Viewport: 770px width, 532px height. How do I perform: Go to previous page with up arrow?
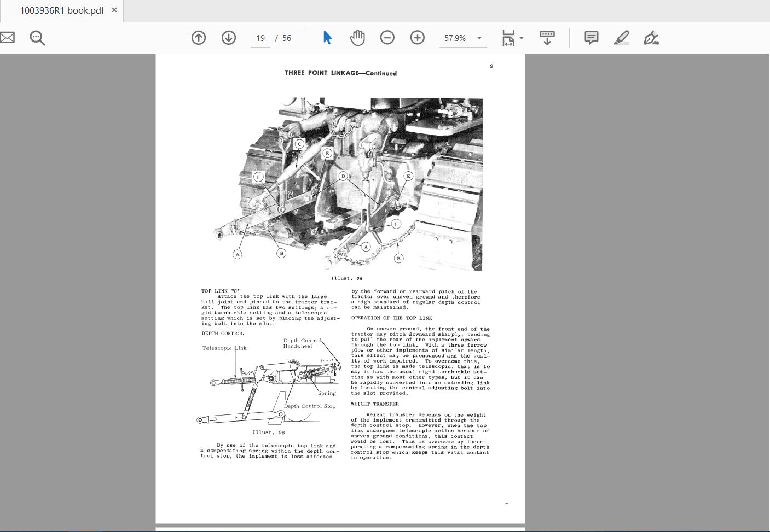(199, 38)
